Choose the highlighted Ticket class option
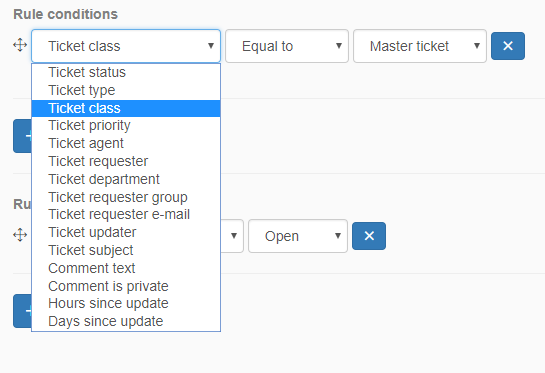The width and height of the screenshot is (545, 373). tap(126, 108)
